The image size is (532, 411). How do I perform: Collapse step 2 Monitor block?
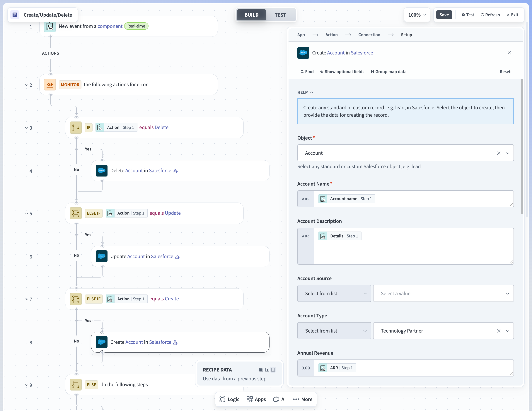pos(27,85)
